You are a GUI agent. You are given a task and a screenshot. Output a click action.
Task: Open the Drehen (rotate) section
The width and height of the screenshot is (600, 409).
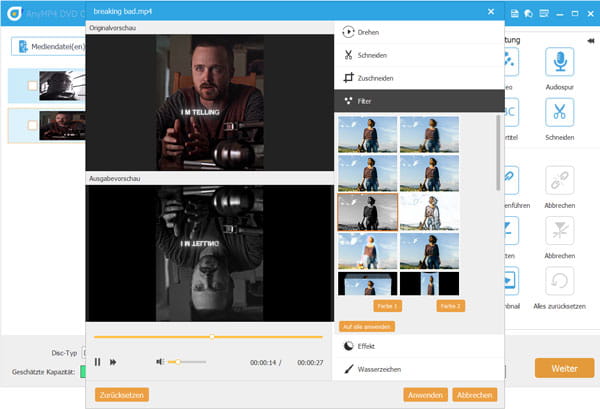tap(419, 32)
